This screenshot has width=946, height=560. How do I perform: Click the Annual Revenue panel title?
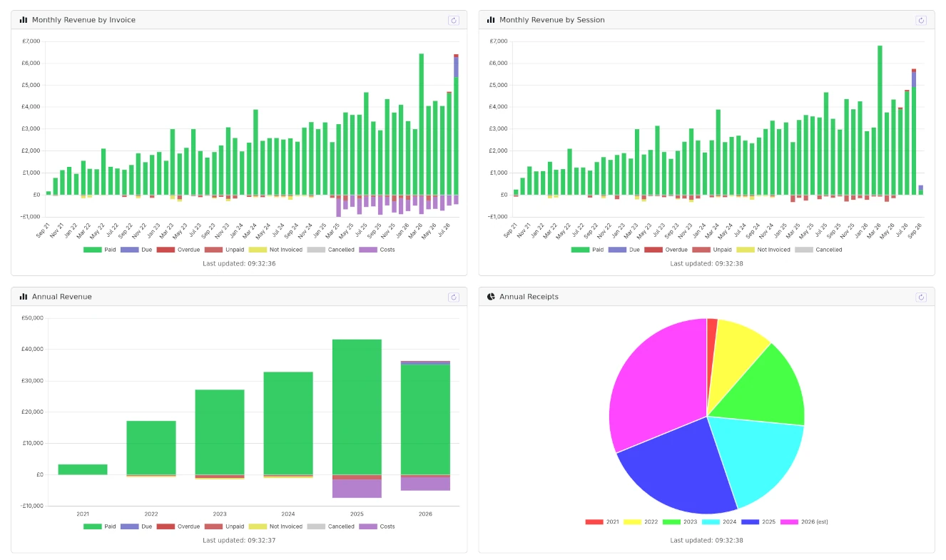coord(62,297)
